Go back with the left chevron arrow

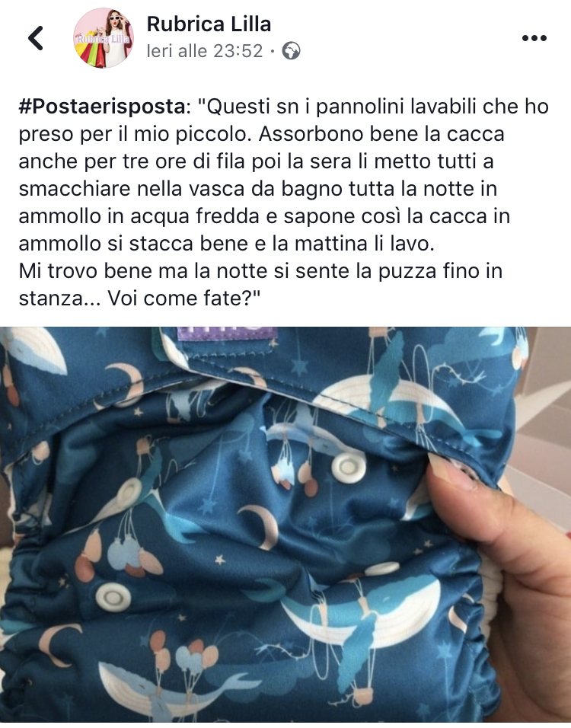pos(36,38)
